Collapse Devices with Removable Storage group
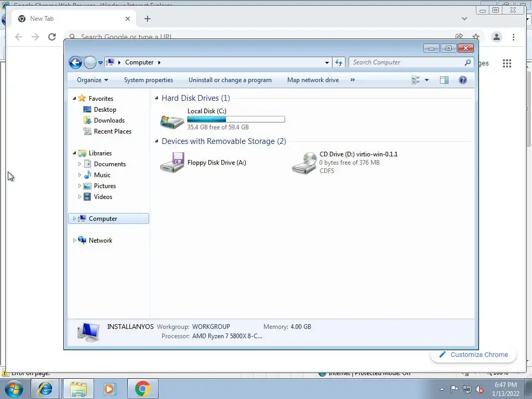The width and height of the screenshot is (532, 399). (156, 141)
